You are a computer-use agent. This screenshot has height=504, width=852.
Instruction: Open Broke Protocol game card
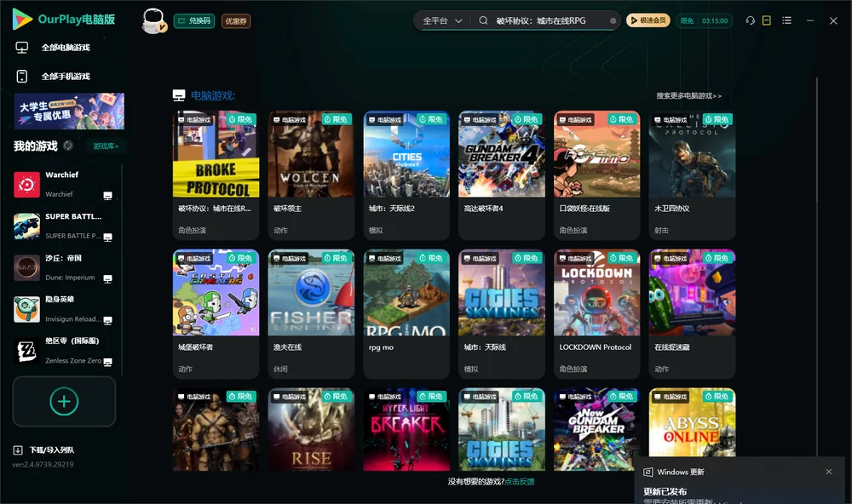pyautogui.click(x=216, y=175)
